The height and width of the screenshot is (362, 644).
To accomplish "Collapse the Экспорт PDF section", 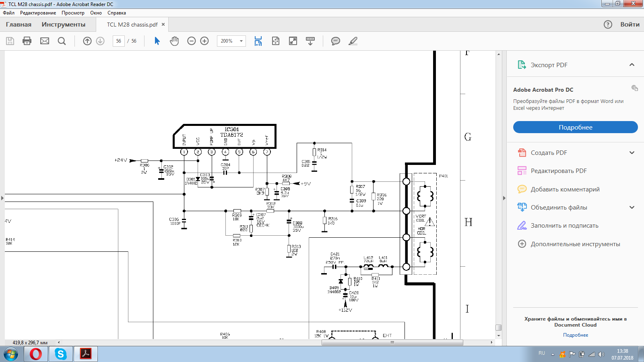I will (632, 65).
